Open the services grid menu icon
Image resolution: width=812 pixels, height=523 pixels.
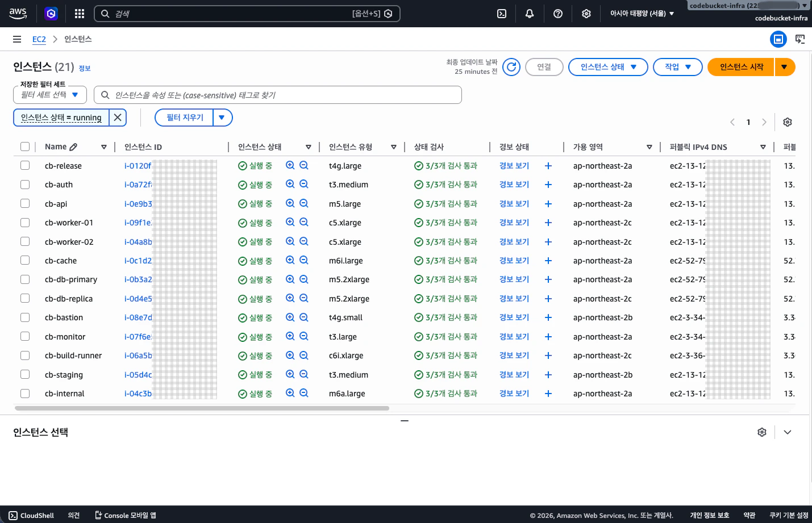80,14
